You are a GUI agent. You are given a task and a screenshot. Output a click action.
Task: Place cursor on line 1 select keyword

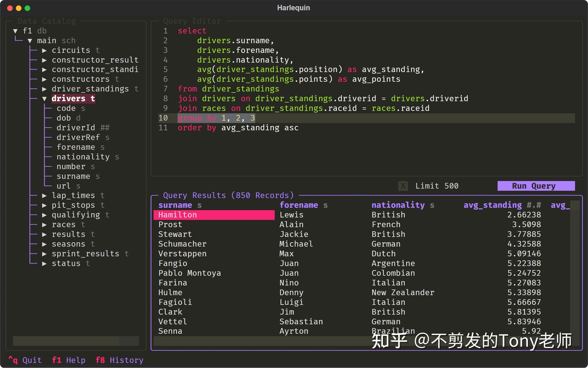(x=192, y=31)
